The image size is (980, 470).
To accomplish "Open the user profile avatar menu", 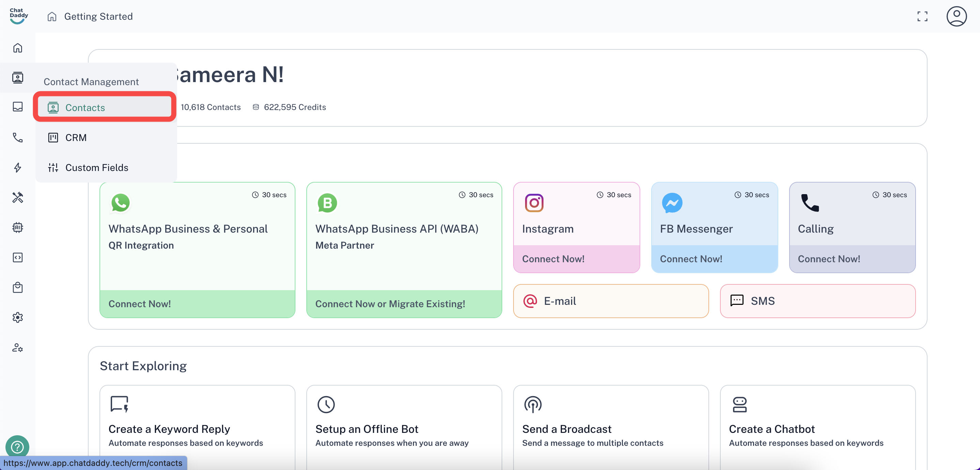I will [x=956, y=16].
